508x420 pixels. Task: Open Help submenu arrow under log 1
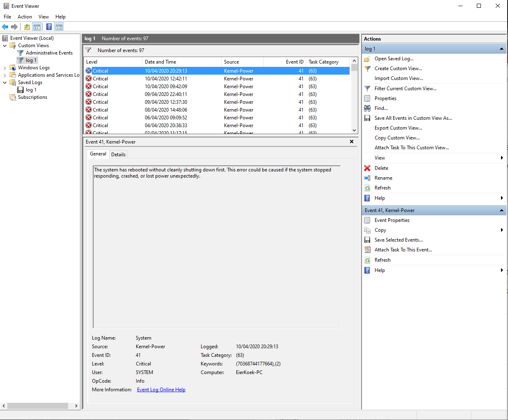502,198
